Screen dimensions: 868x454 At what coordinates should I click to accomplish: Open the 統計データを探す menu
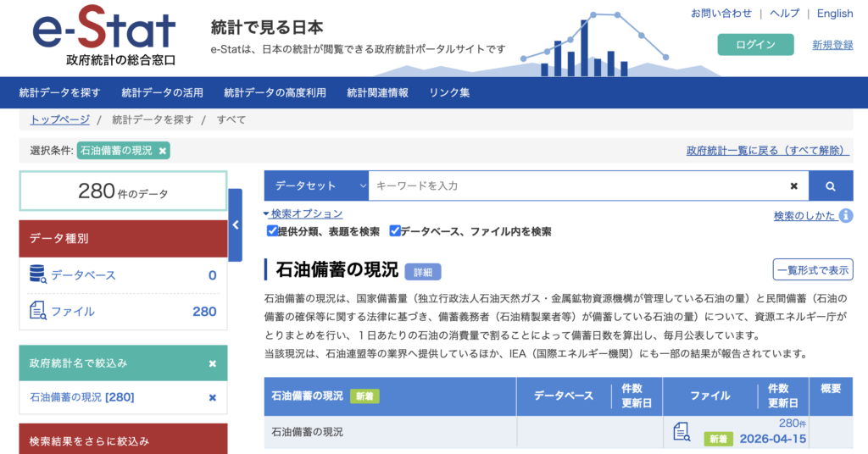pyautogui.click(x=59, y=92)
